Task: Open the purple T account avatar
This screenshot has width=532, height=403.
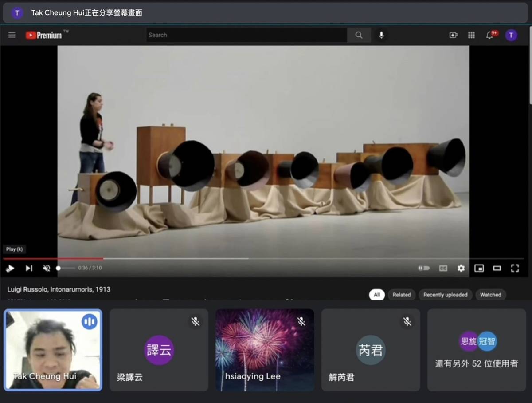Action: pos(511,35)
